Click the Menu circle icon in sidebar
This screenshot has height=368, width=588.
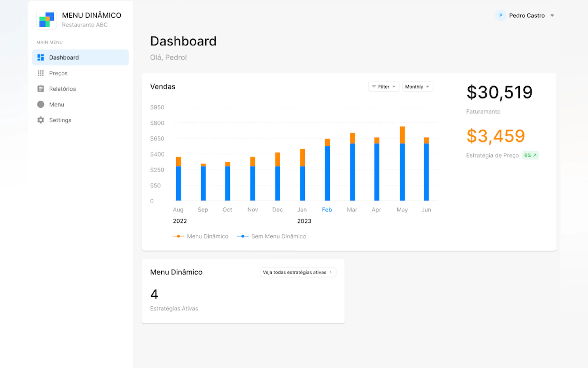click(x=41, y=105)
